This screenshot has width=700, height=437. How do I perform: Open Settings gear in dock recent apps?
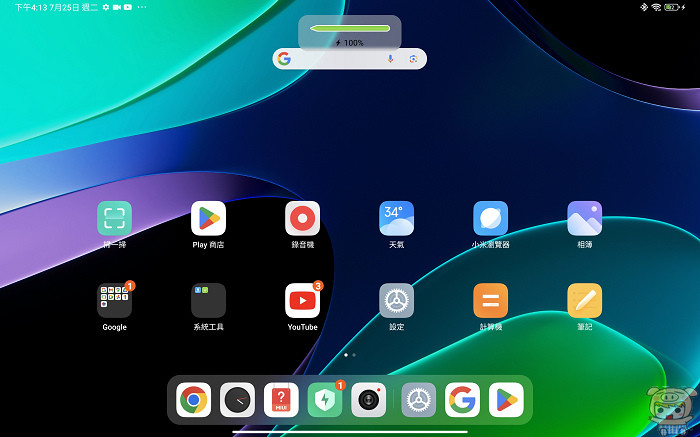(x=418, y=400)
